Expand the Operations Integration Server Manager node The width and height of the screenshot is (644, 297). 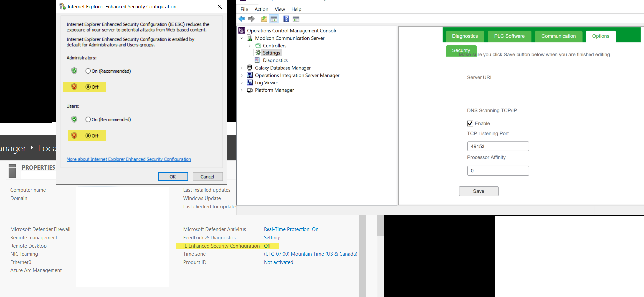coord(242,75)
